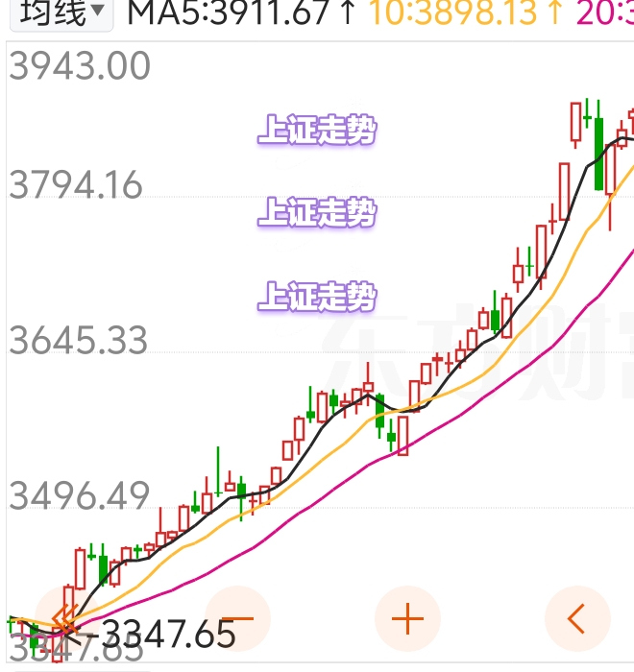Click the green long-wick candle near 3496.49
Image resolution: width=634 pixels, height=672 pixels.
point(218,471)
